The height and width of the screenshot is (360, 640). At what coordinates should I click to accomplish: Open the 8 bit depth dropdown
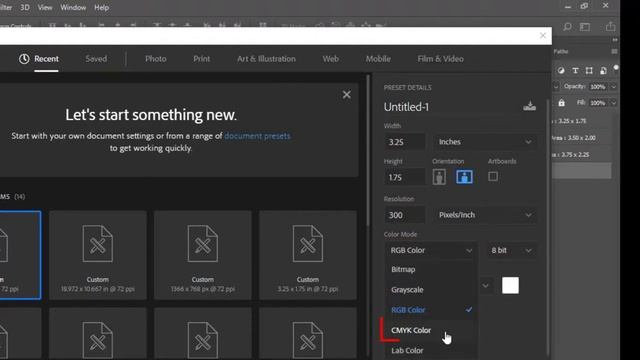pyautogui.click(x=511, y=250)
